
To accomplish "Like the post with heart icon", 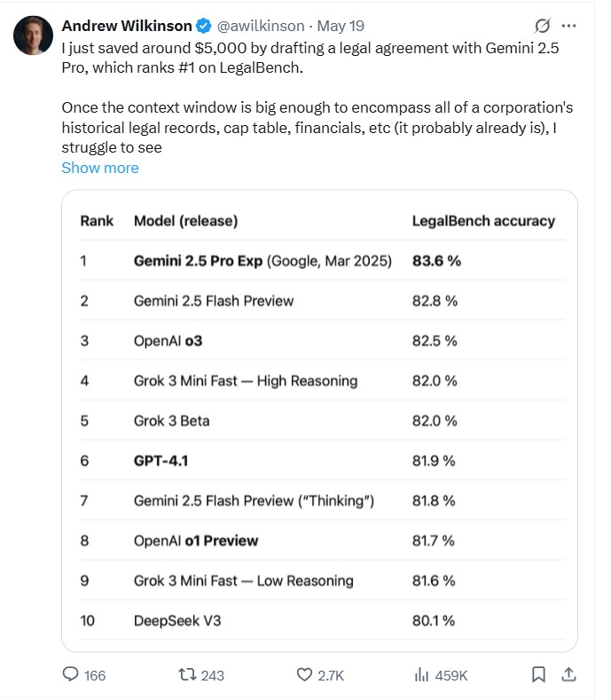I will [304, 674].
